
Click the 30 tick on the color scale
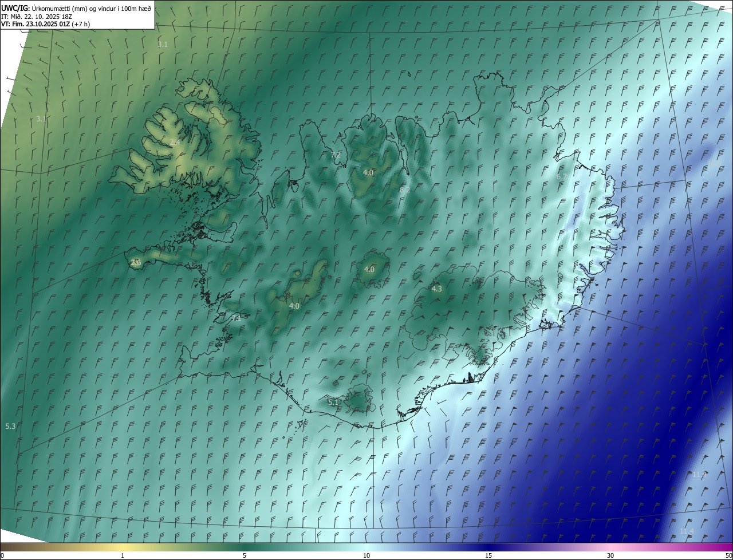click(x=610, y=555)
